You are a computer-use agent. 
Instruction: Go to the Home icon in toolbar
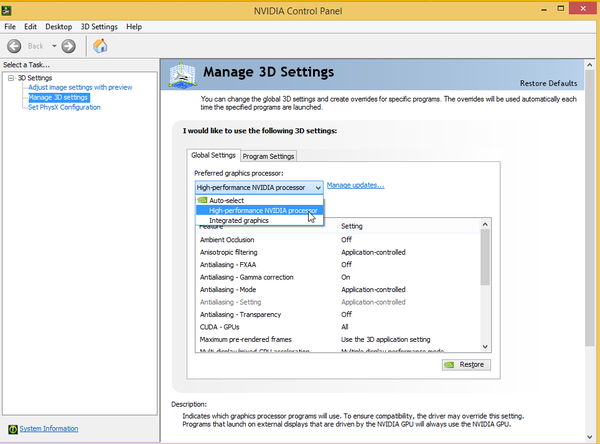click(101, 46)
